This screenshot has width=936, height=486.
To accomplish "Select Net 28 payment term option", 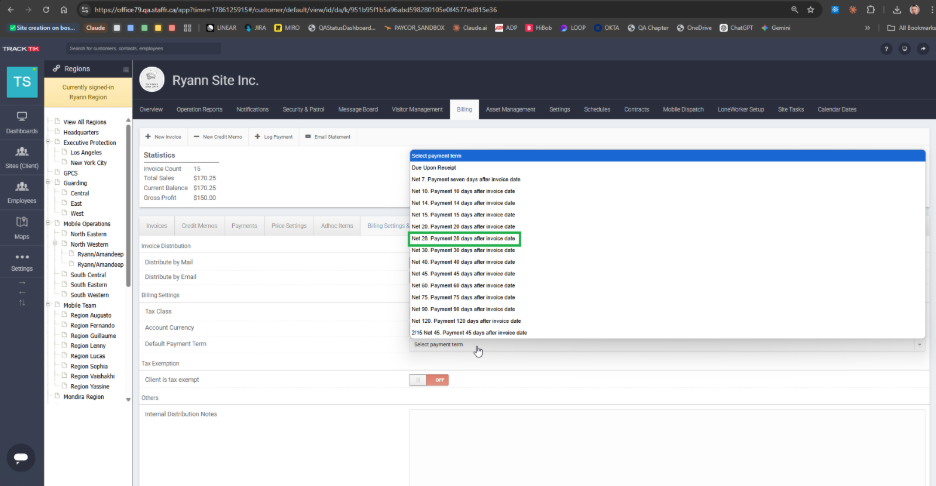I will tap(667, 239).
